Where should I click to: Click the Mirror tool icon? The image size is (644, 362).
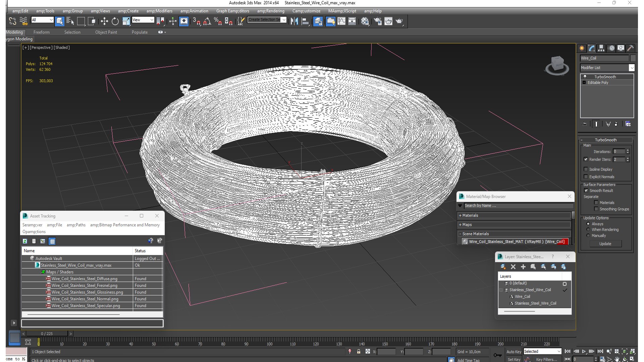click(294, 21)
